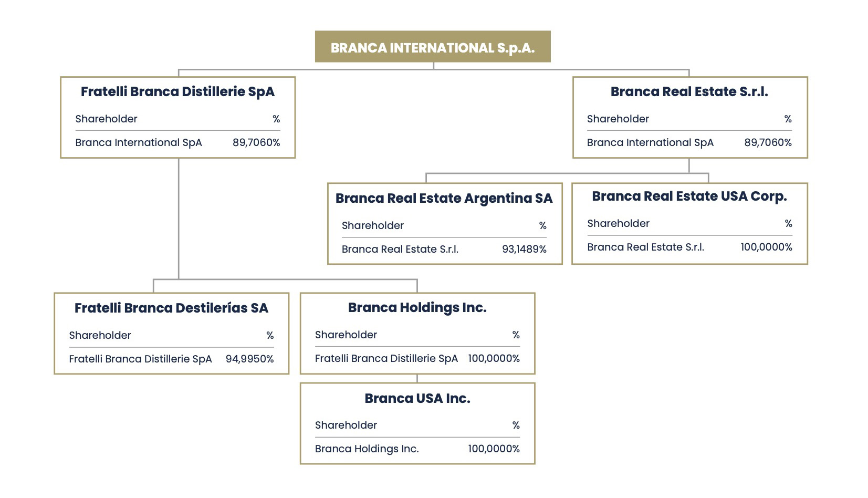Click the 93,1489% ownership value
Viewport: 868px width, 498px height.
pyautogui.click(x=524, y=249)
